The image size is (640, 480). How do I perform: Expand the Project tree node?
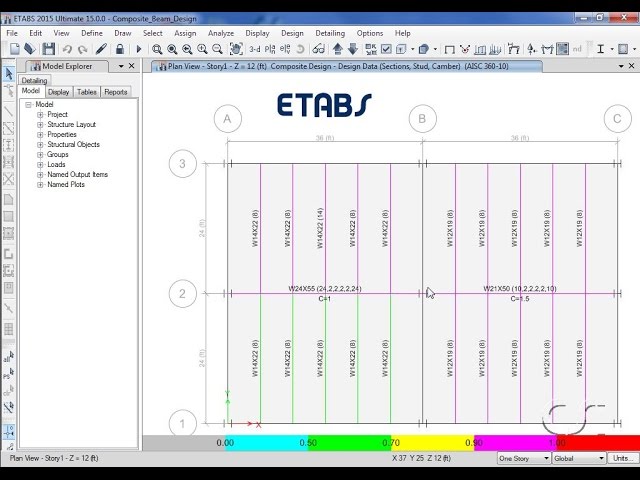coord(40,115)
